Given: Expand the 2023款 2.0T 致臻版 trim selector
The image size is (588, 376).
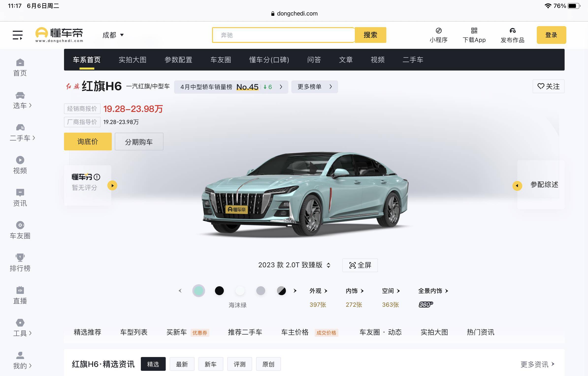Looking at the screenshot, I should click(x=294, y=265).
